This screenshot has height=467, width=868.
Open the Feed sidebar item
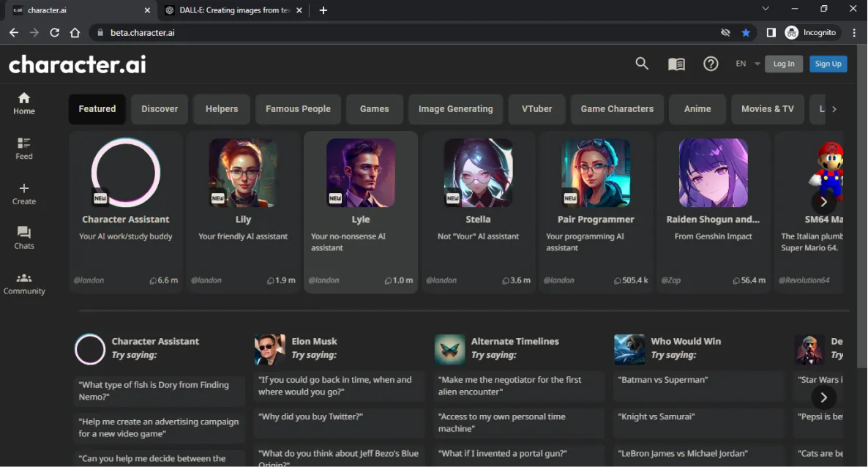pyautogui.click(x=24, y=149)
